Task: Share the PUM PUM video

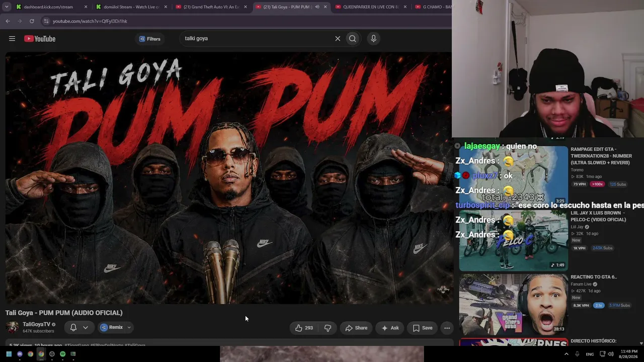Action: click(x=356, y=328)
